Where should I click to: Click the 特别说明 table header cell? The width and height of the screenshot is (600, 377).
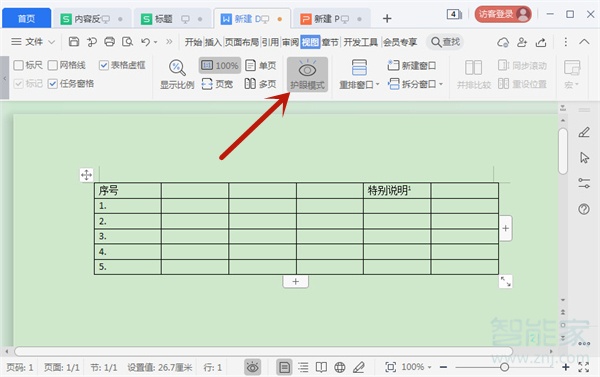397,191
